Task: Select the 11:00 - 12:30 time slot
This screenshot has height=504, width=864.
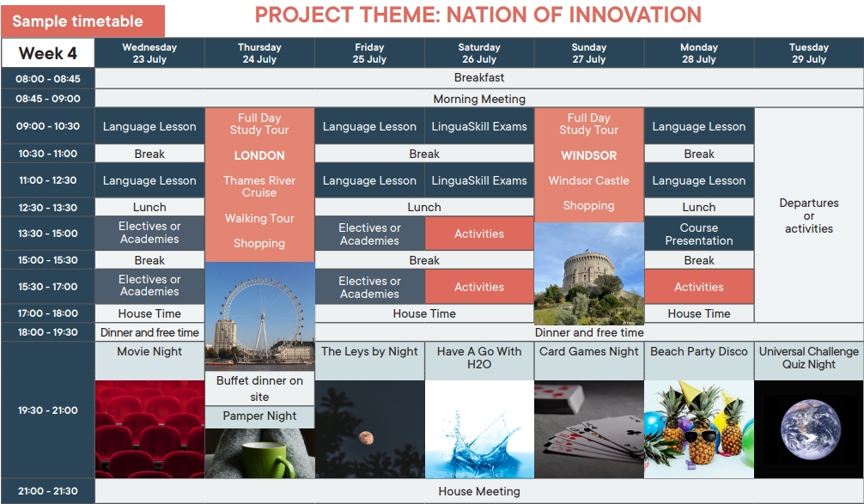Action: [48, 180]
